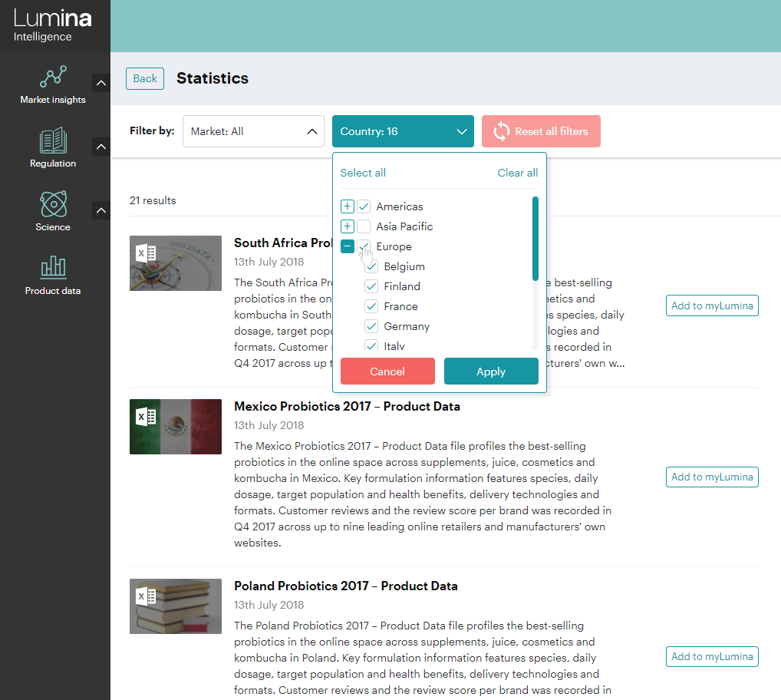Reset all filters

pos(541,131)
